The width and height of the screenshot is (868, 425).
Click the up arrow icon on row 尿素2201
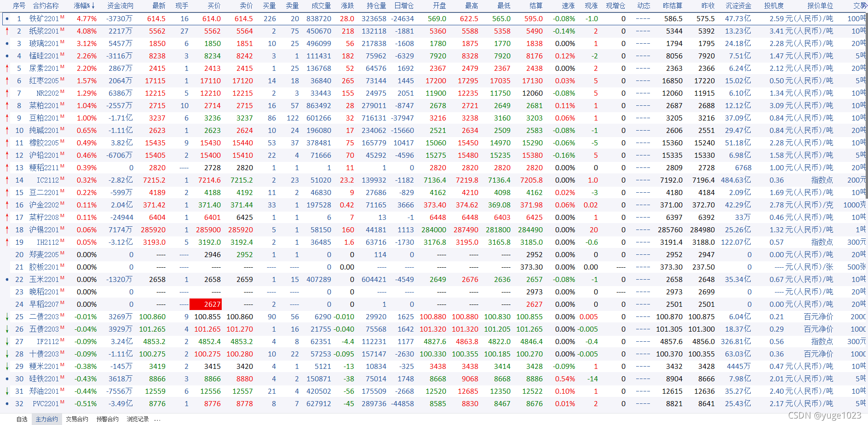tap(7, 68)
